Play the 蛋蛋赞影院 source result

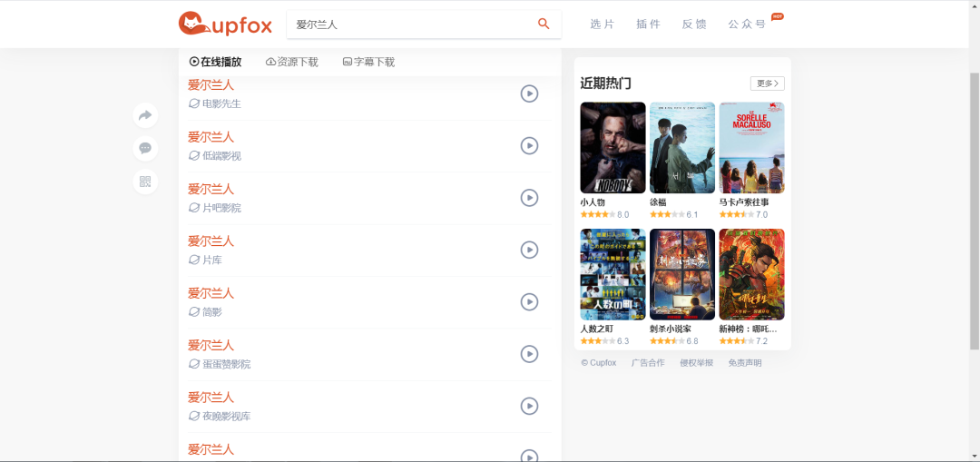tap(529, 354)
